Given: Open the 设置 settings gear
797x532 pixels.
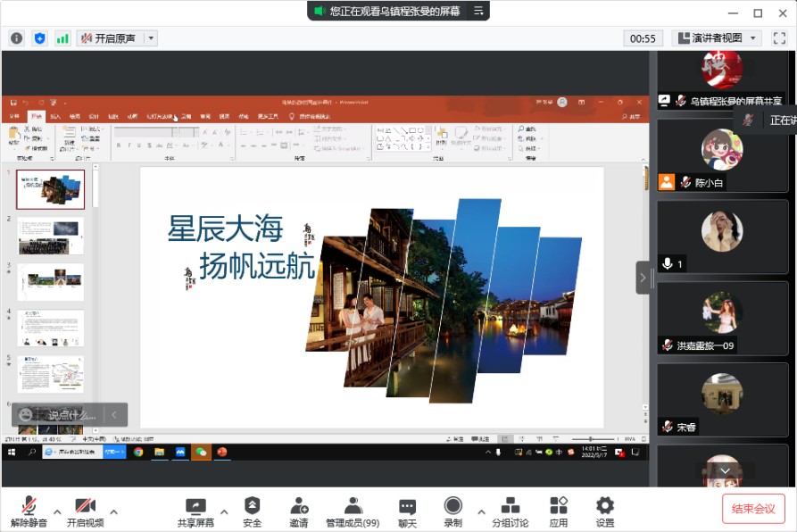Looking at the screenshot, I should 605,511.
